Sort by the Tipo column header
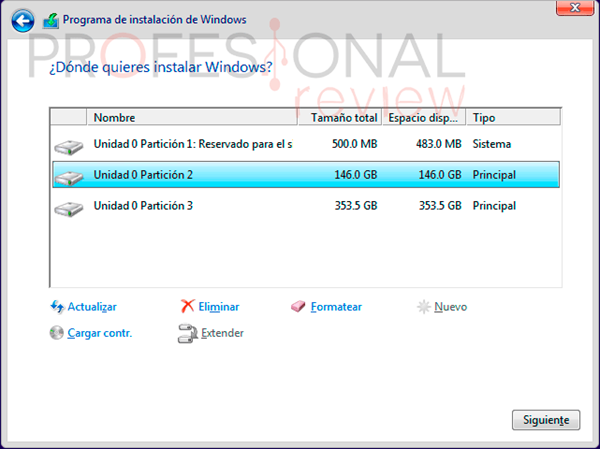Viewport: 600px width, 449px height. pos(514,118)
